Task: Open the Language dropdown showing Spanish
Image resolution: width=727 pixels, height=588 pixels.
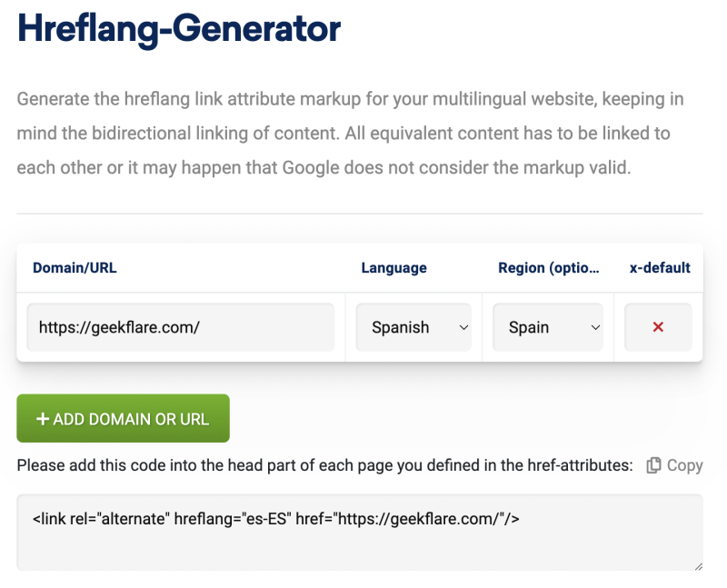Action: click(413, 327)
